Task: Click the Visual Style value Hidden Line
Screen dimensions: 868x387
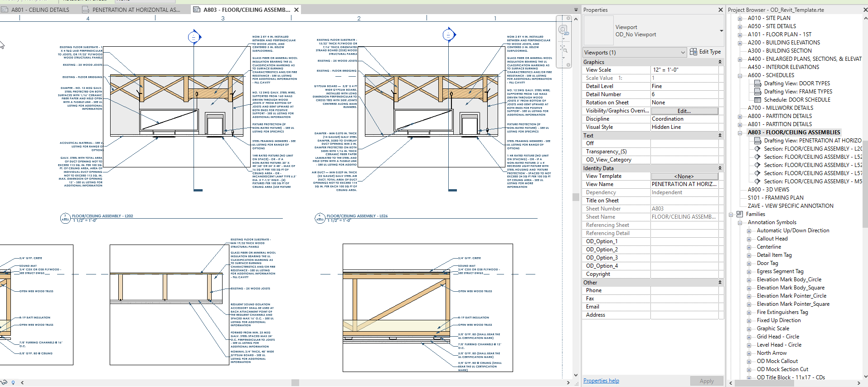Action: (x=684, y=127)
